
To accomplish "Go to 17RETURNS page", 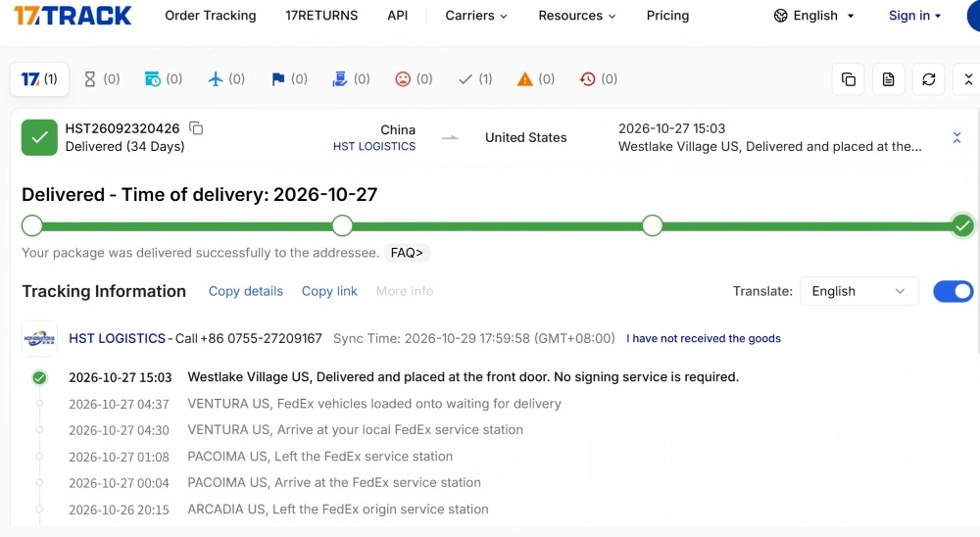I will pos(321,16).
